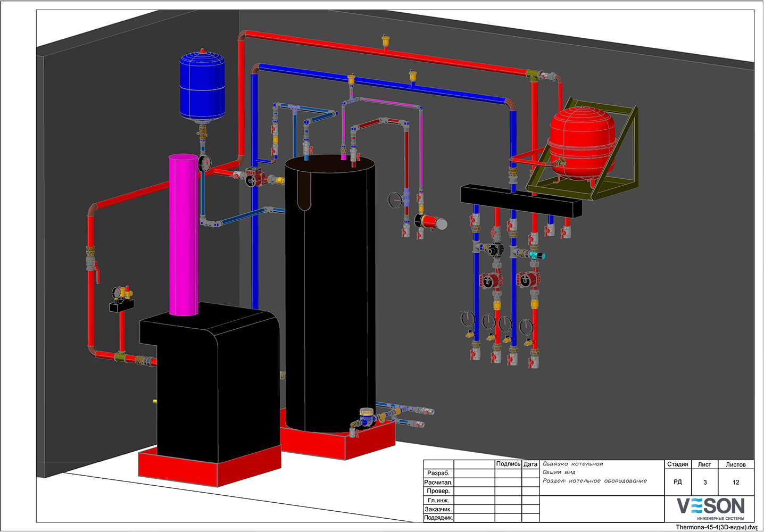
Task: Select the "Листов" header cell
Action: tap(736, 464)
